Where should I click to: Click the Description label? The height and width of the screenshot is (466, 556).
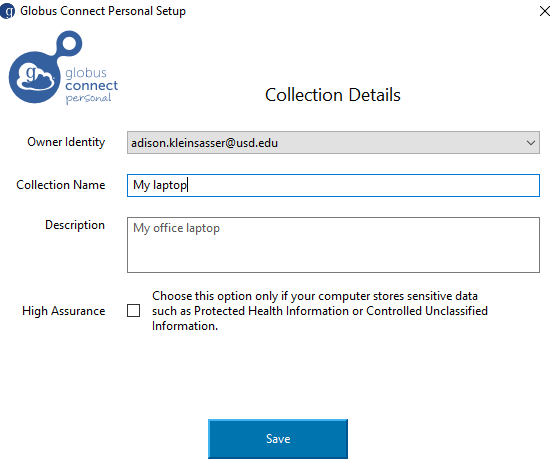75,225
